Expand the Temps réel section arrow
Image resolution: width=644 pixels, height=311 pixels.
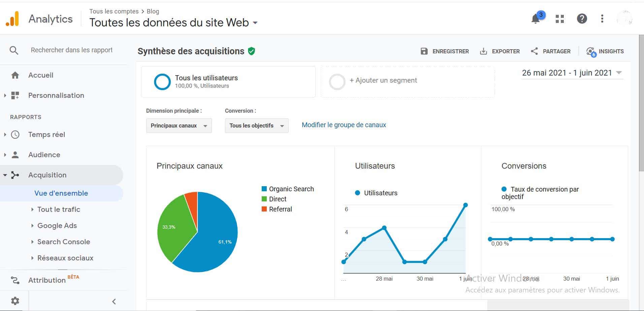pos(5,135)
